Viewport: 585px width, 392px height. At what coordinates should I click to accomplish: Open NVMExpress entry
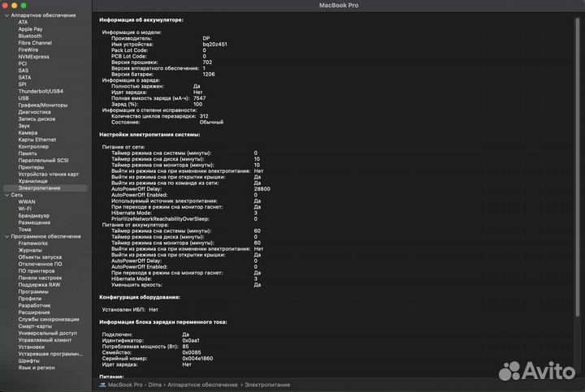click(33, 57)
